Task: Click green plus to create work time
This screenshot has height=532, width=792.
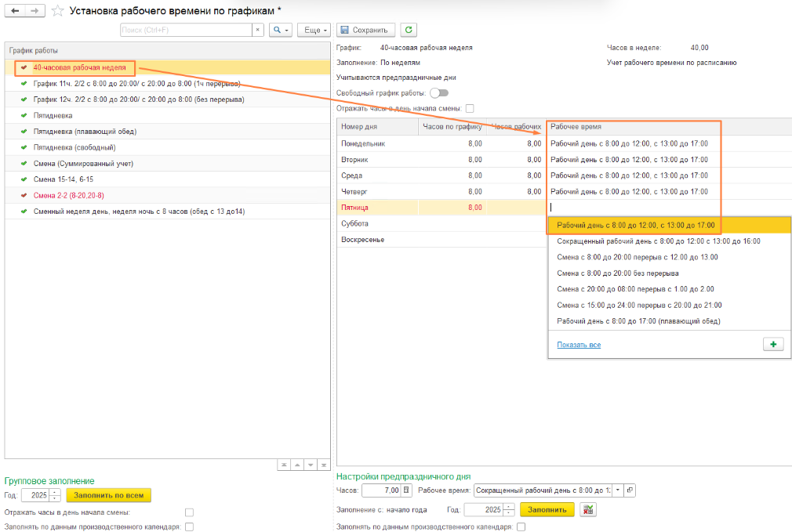Action: click(x=772, y=345)
